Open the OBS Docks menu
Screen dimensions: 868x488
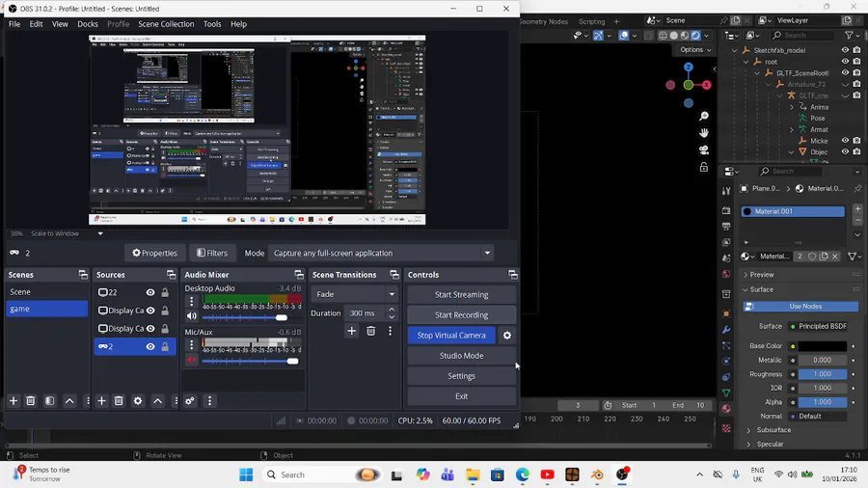pyautogui.click(x=88, y=24)
